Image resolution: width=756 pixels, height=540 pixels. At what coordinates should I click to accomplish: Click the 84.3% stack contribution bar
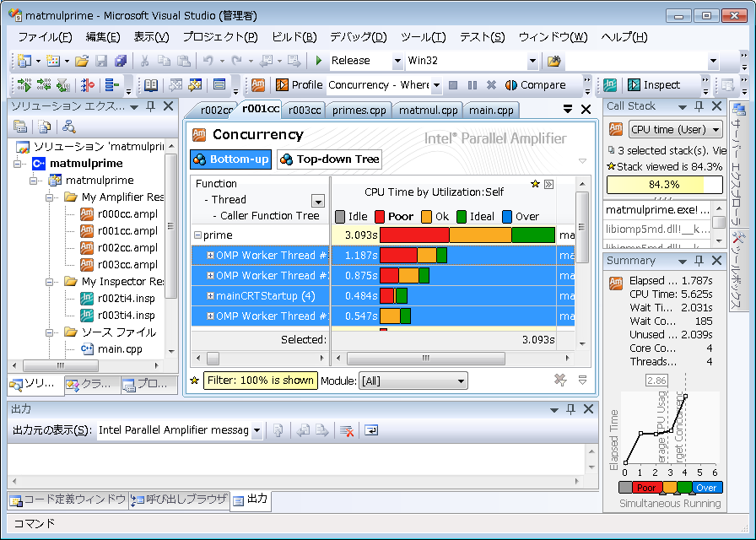tap(664, 185)
